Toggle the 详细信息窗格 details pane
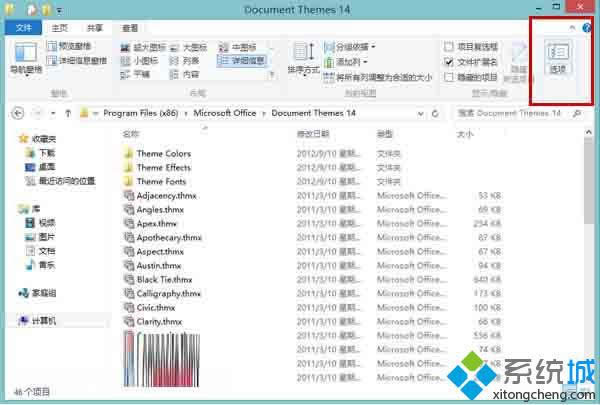 point(77,60)
